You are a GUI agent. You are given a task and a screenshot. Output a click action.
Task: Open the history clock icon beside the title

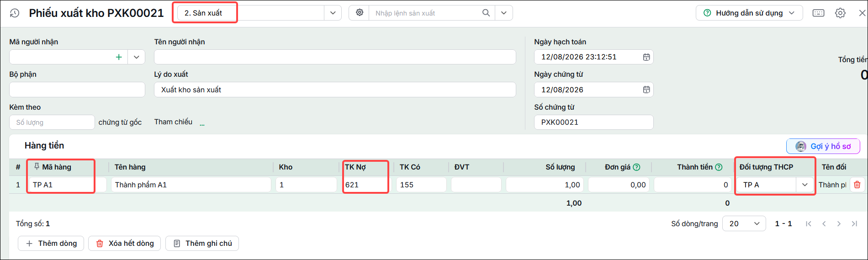15,13
